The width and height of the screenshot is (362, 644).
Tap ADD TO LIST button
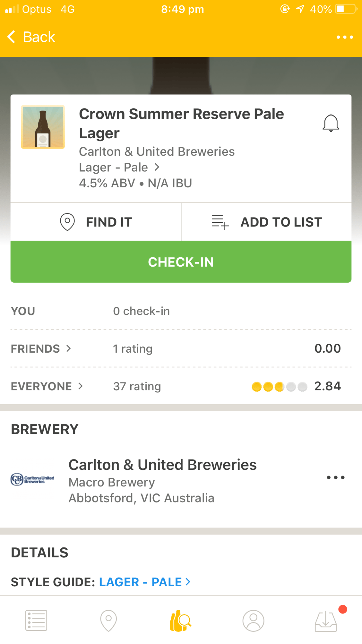pyautogui.click(x=266, y=222)
